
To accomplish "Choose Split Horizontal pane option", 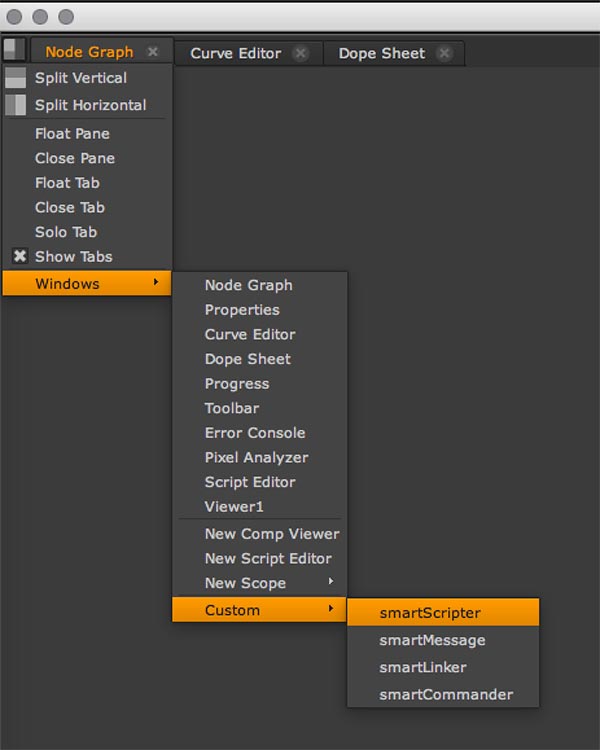I will coord(90,105).
